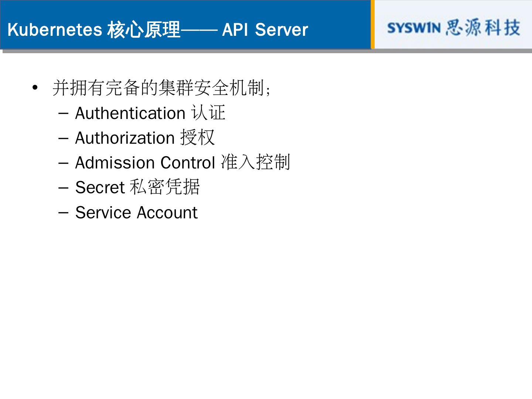The height and width of the screenshot is (399, 532).
Task: Click the slide title 'Kubernetes 核心原理—— API Server'
Action: [158, 30]
